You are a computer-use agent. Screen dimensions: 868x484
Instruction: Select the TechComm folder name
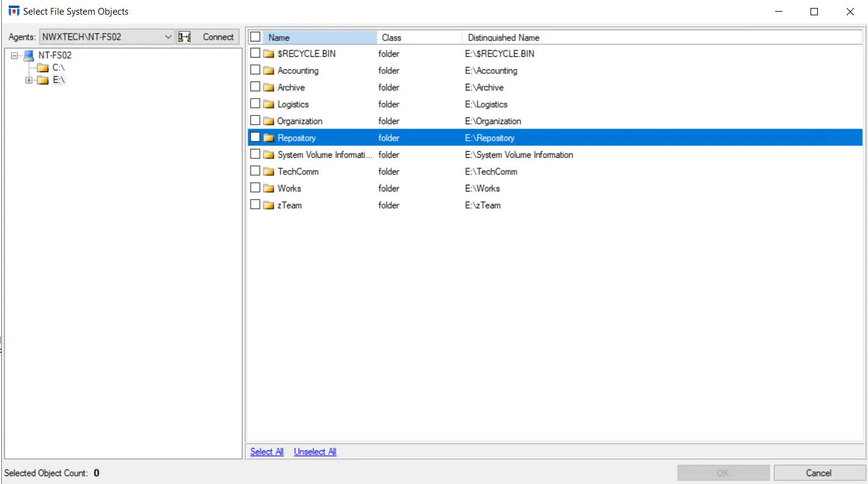pos(298,171)
